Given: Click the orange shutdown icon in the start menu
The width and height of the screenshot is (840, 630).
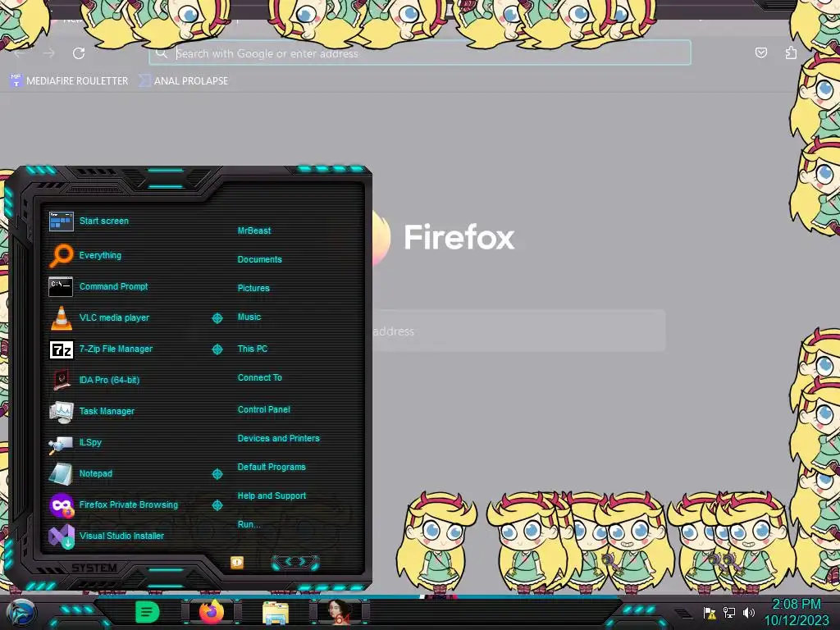Looking at the screenshot, I should click(237, 563).
